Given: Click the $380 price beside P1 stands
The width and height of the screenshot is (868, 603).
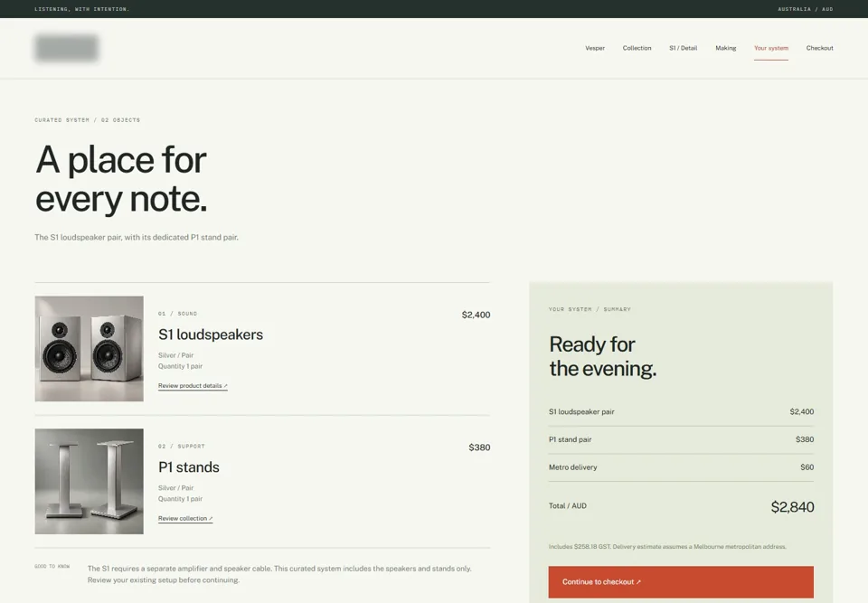Looking at the screenshot, I should [479, 448].
